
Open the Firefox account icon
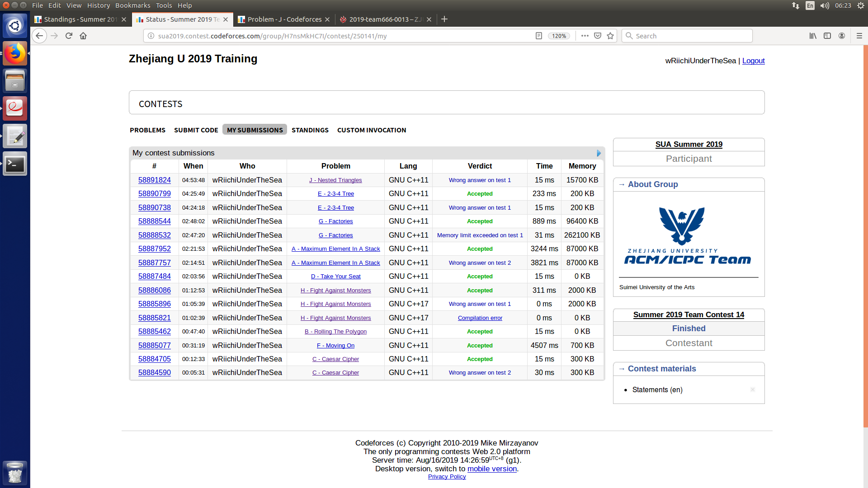pos(842,36)
